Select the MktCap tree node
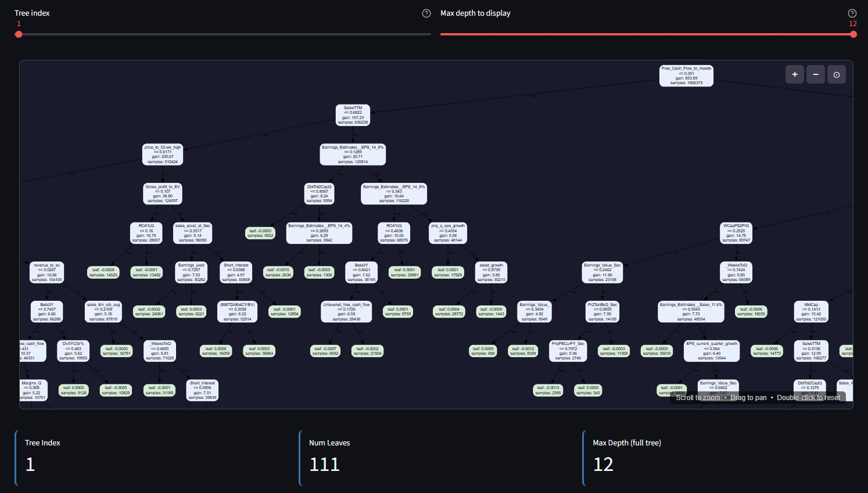Viewport: 868px width, 493px height. tap(811, 312)
